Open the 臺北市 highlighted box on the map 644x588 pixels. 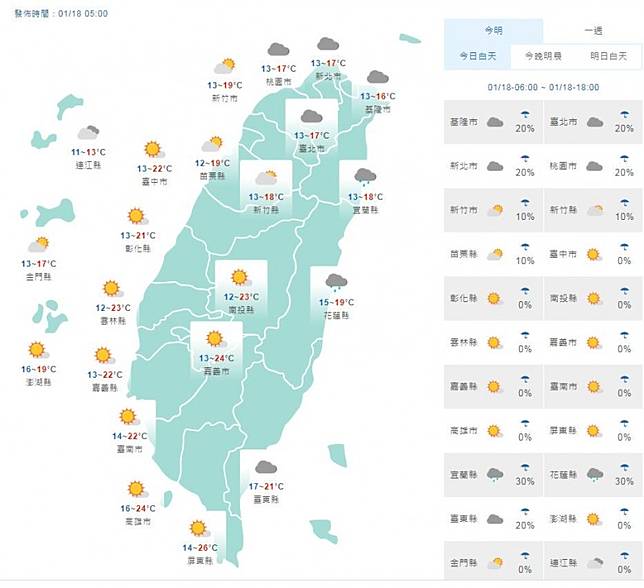pyautogui.click(x=310, y=124)
